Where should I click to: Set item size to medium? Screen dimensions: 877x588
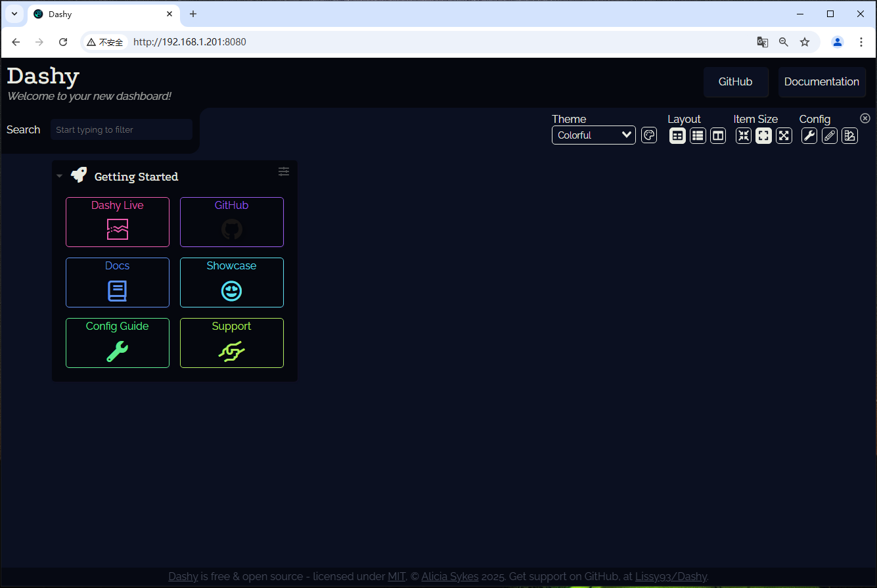click(763, 135)
